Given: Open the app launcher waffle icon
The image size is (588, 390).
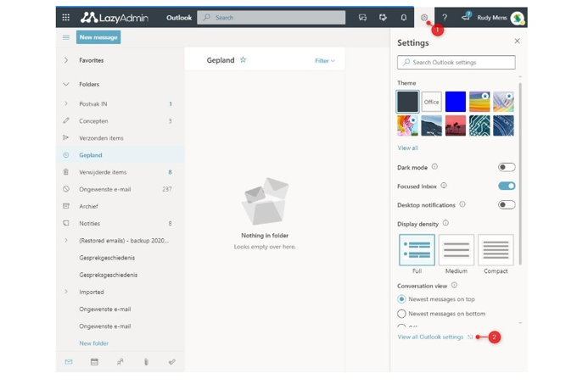Looking at the screenshot, I should [65, 17].
